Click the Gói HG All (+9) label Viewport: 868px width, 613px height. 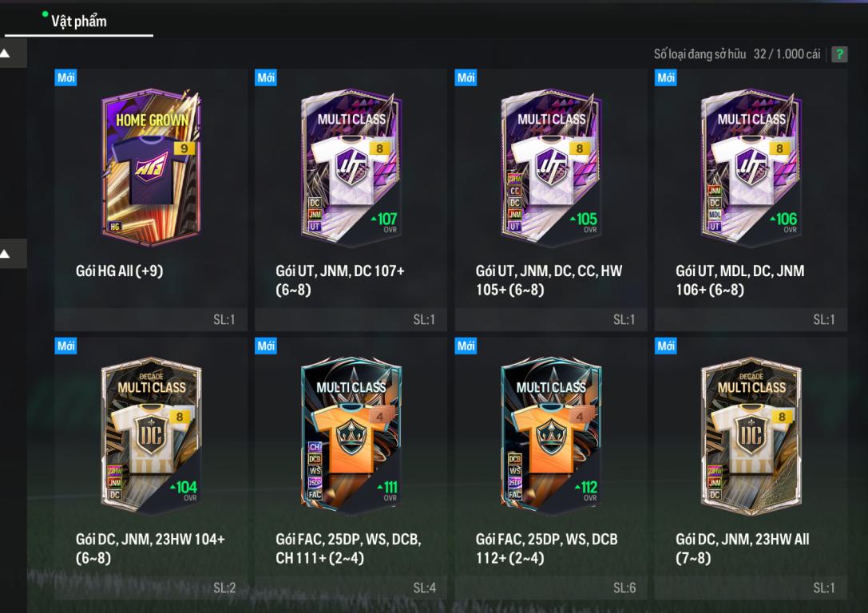tap(119, 271)
